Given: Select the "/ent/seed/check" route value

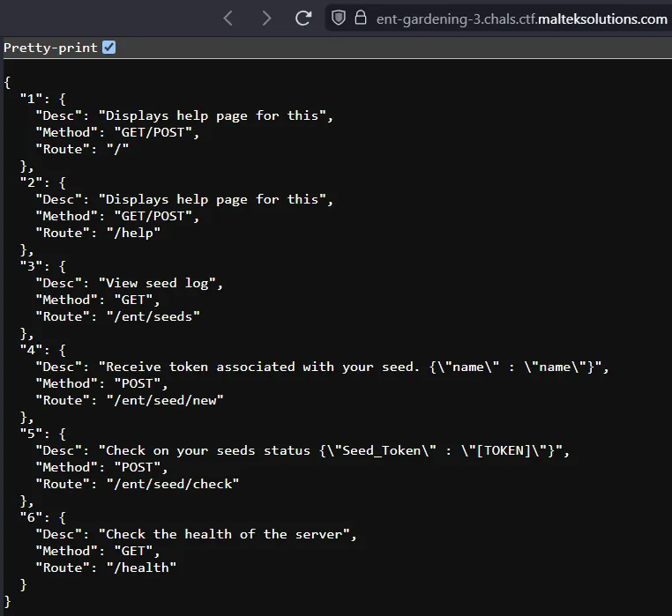Looking at the screenshot, I should click(x=173, y=484).
